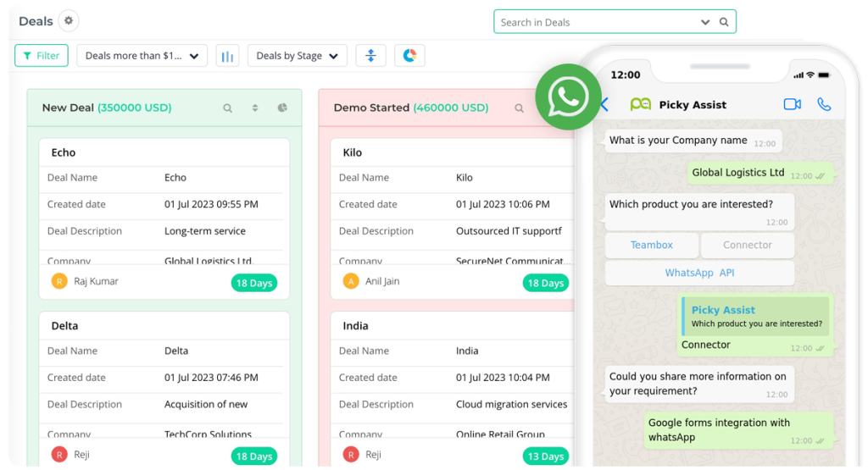Open the Filter button

pyautogui.click(x=42, y=56)
